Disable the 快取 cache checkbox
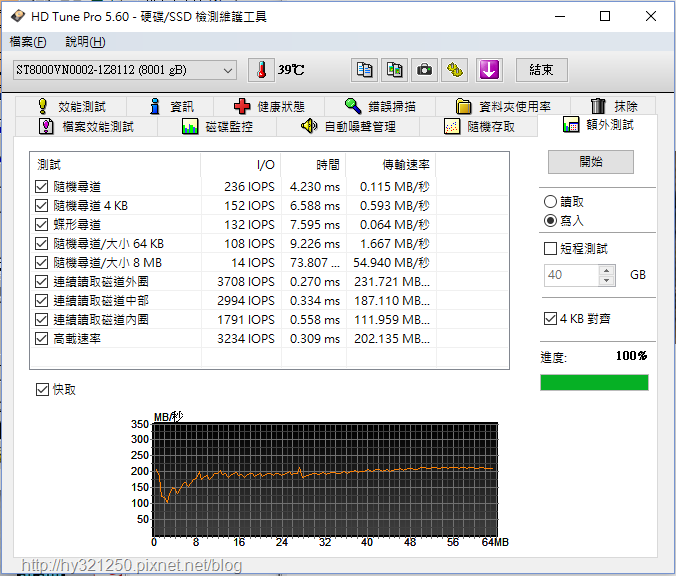 42,390
